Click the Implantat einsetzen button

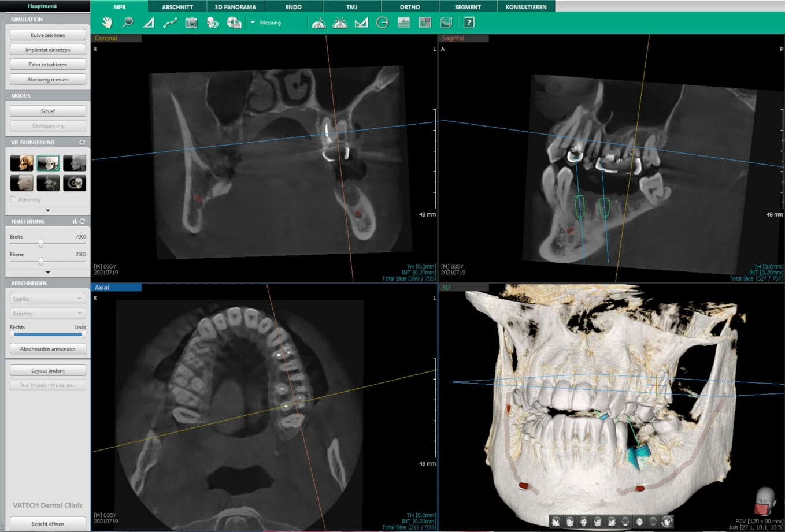47,50
